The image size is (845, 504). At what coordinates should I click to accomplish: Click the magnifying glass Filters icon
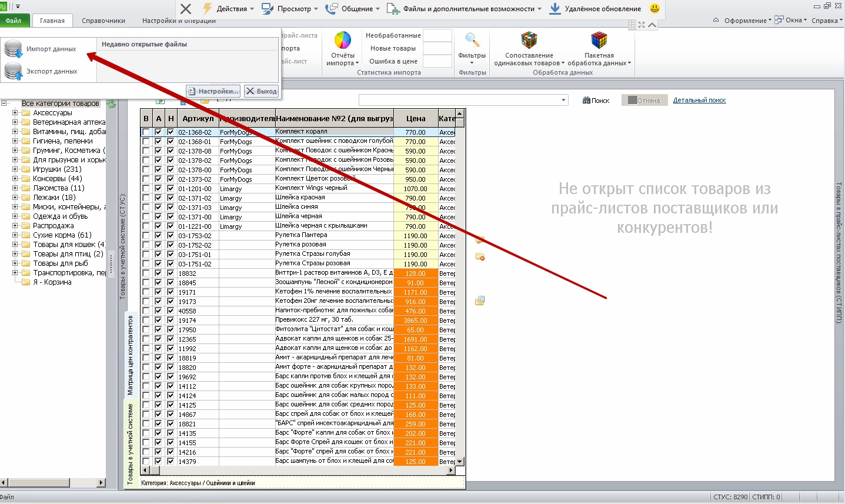click(472, 40)
